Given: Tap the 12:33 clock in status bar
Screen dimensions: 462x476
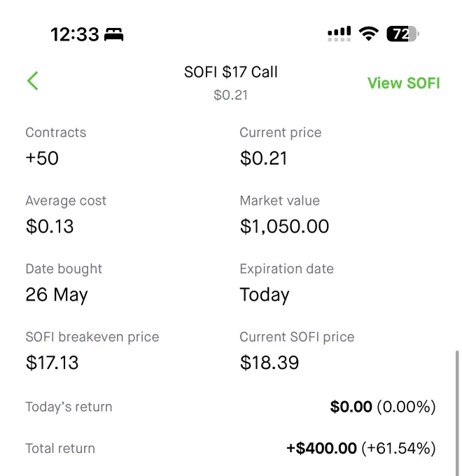Looking at the screenshot, I should tap(75, 34).
